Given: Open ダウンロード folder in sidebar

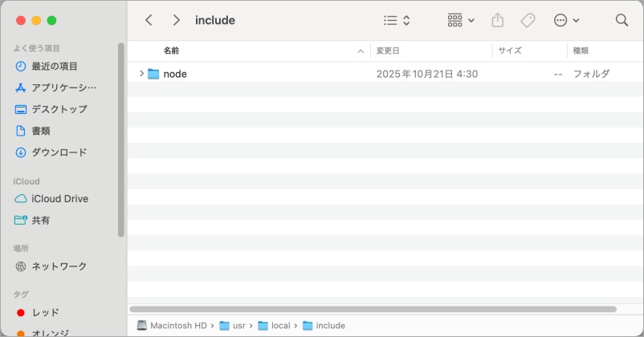Looking at the screenshot, I should coord(59,152).
